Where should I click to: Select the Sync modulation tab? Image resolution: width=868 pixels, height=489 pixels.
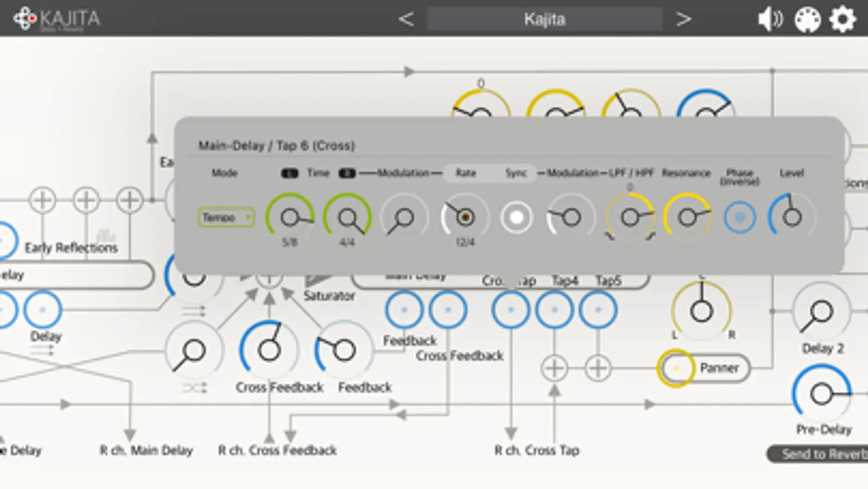(516, 173)
